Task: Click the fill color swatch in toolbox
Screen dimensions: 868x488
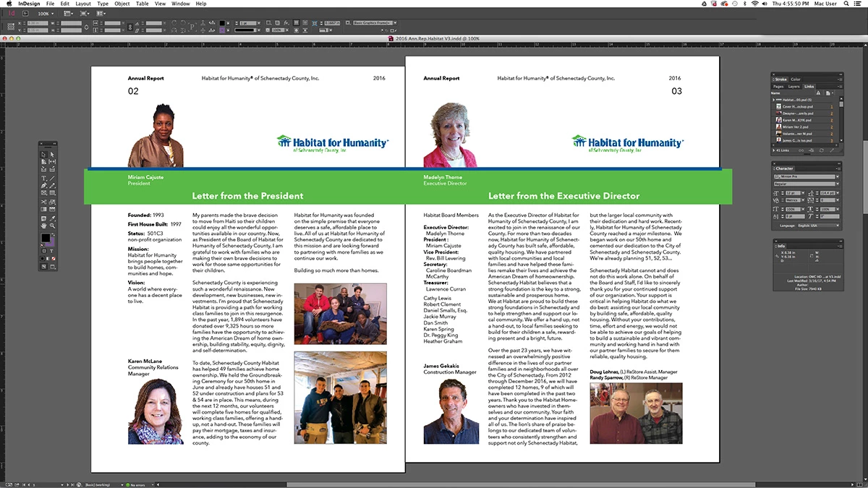Action: click(x=46, y=237)
